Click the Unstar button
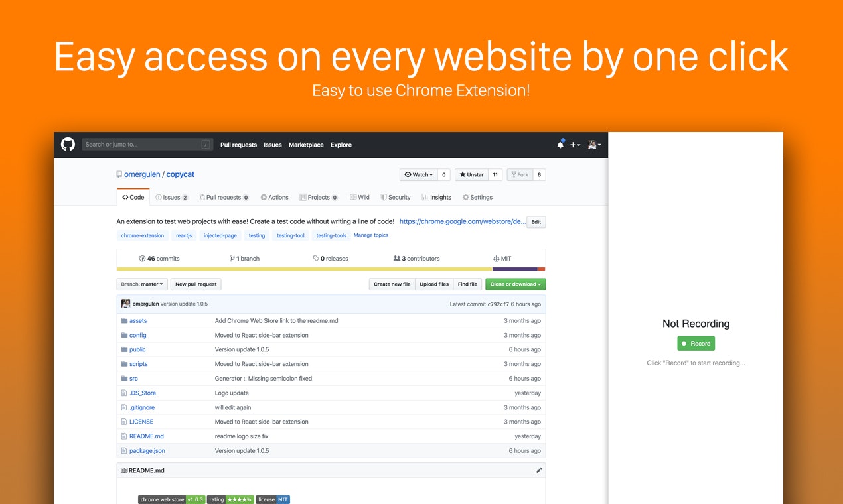Viewport: 843px width, 504px height. (x=471, y=175)
